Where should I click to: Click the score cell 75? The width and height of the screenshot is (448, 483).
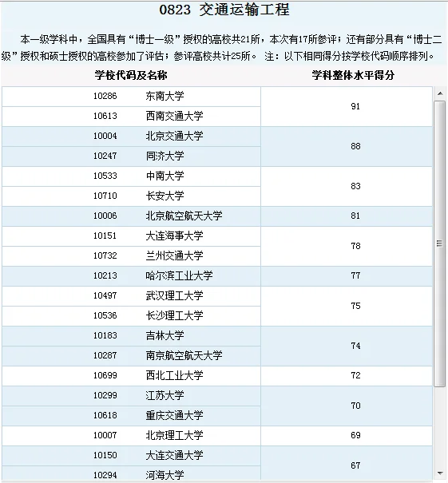[x=347, y=307]
